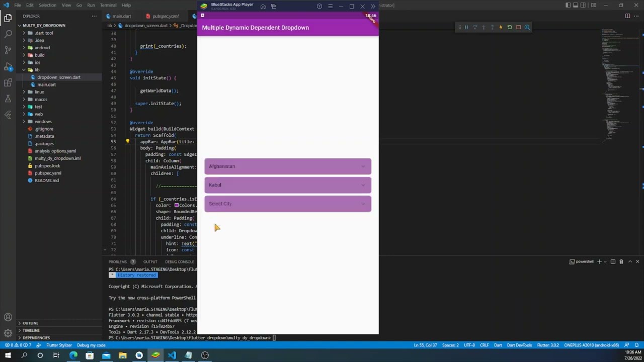Open Run and Debug view in the activity bar

coord(8,66)
